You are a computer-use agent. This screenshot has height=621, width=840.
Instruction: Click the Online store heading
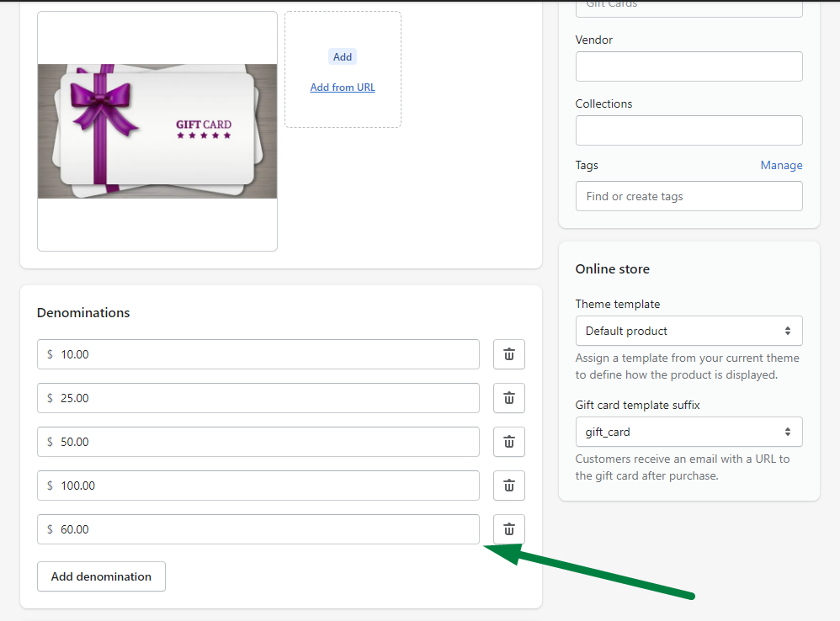click(612, 269)
